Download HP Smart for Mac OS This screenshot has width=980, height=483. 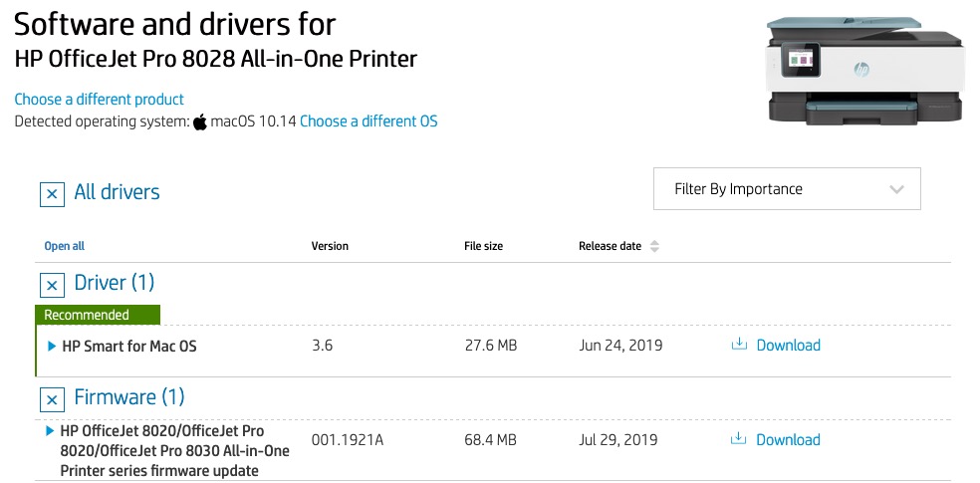[788, 346]
